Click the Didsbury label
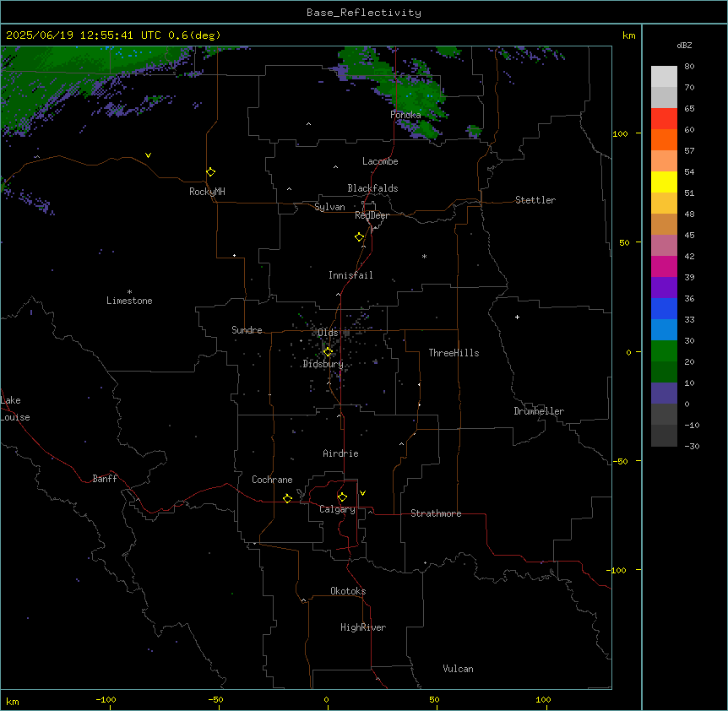This screenshot has height=711, width=728. 323,364
